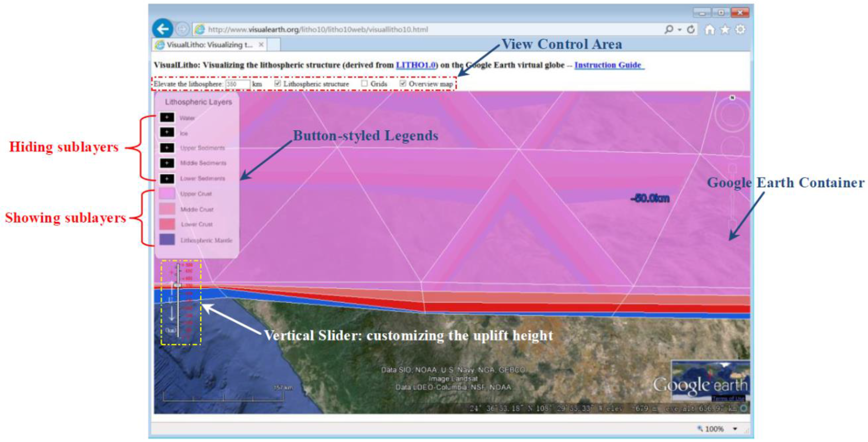Open the browser home page icon

click(710, 30)
